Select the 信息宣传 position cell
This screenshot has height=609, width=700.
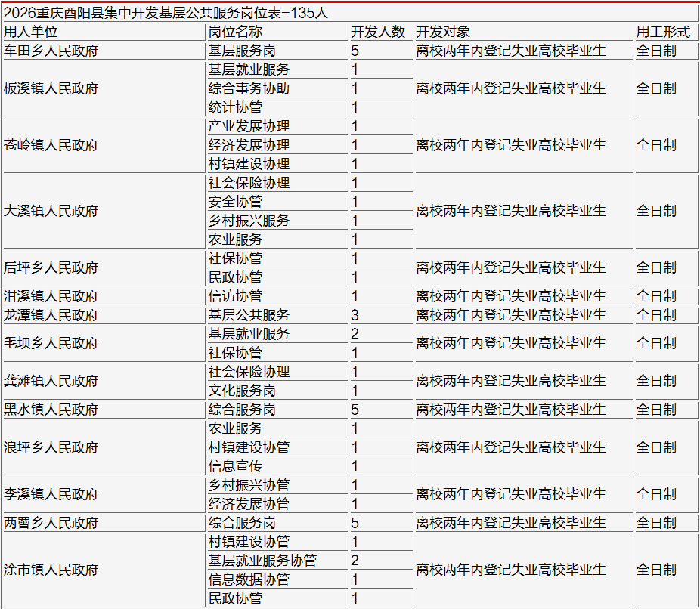tap(277, 465)
